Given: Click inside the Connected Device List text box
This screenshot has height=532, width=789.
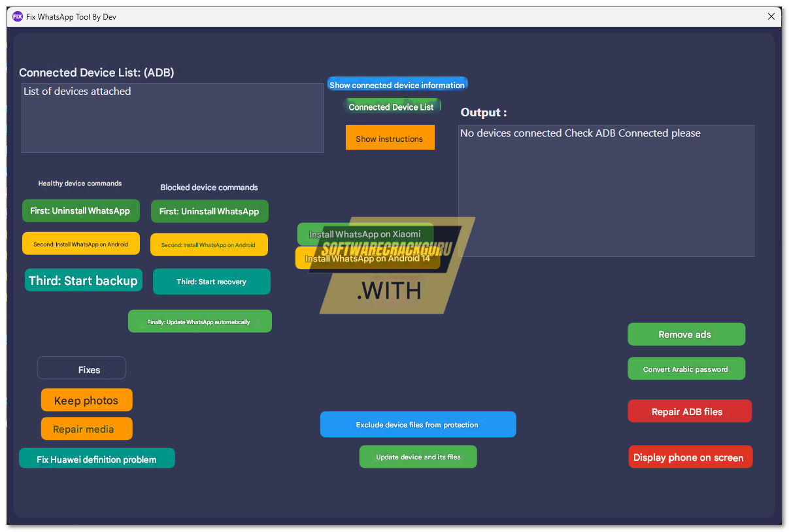Looking at the screenshot, I should (173, 118).
